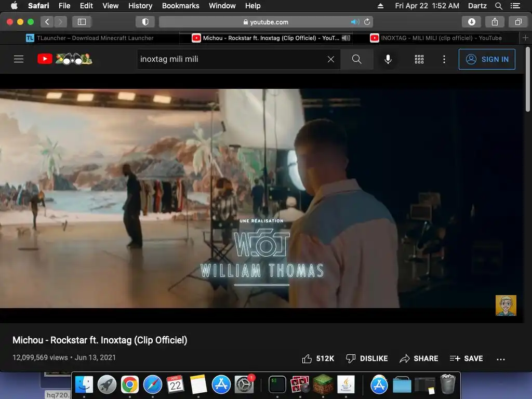Click the channel avatar watermark on video
532x399 pixels.
tap(506, 305)
